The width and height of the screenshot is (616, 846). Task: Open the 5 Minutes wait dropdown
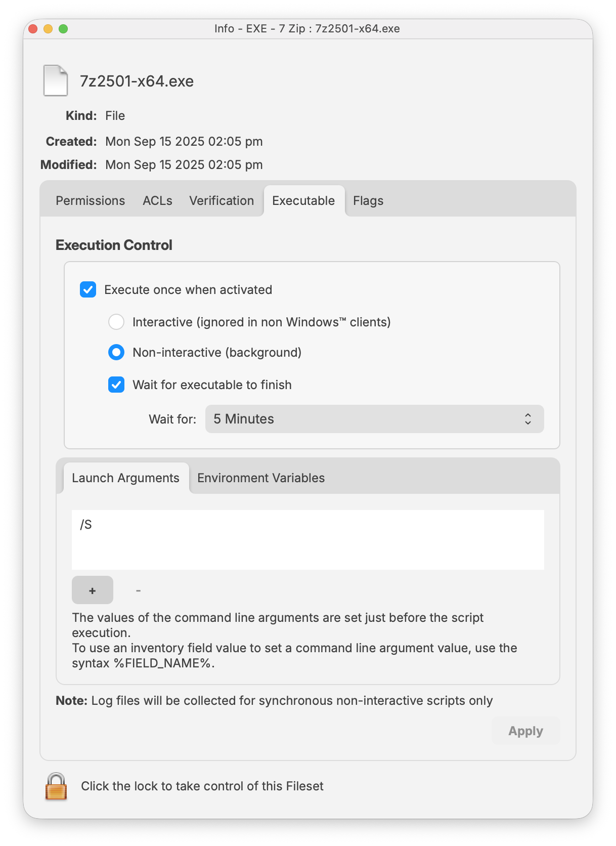[374, 419]
